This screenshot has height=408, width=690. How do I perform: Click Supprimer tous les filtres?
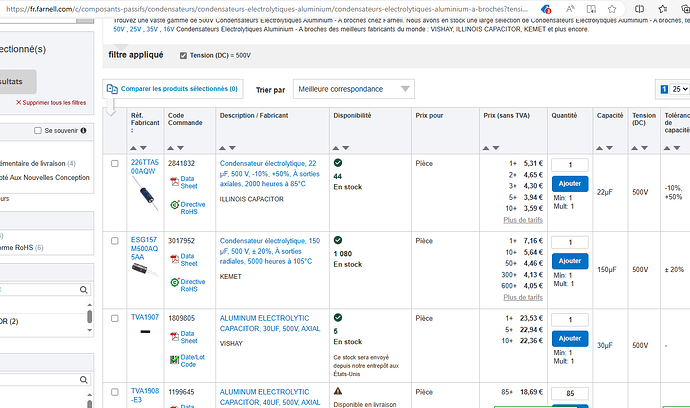[51, 103]
